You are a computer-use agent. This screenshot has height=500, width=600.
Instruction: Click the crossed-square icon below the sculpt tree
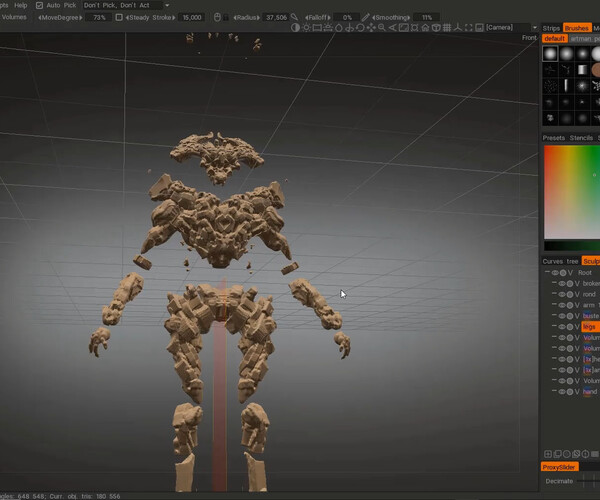(576, 454)
